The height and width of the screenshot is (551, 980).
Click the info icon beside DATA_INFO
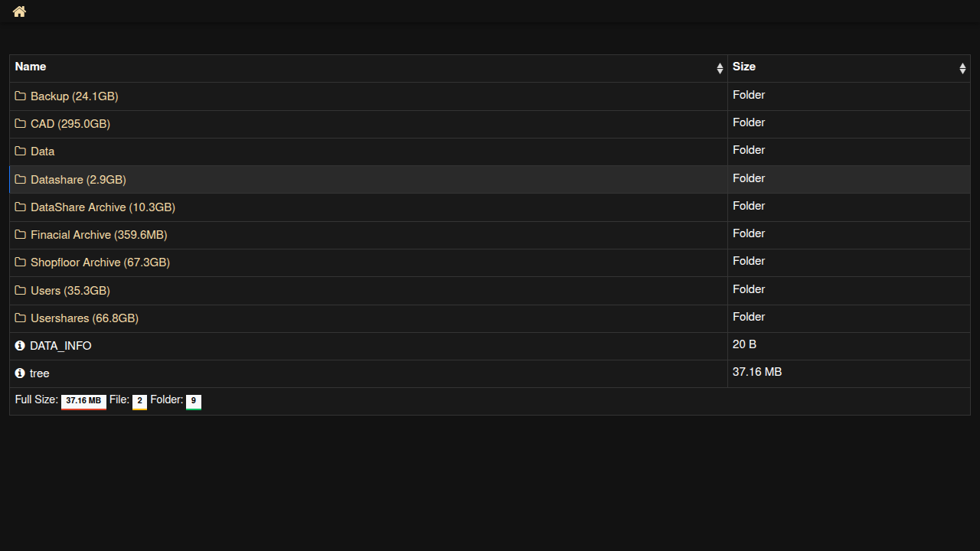(x=20, y=346)
